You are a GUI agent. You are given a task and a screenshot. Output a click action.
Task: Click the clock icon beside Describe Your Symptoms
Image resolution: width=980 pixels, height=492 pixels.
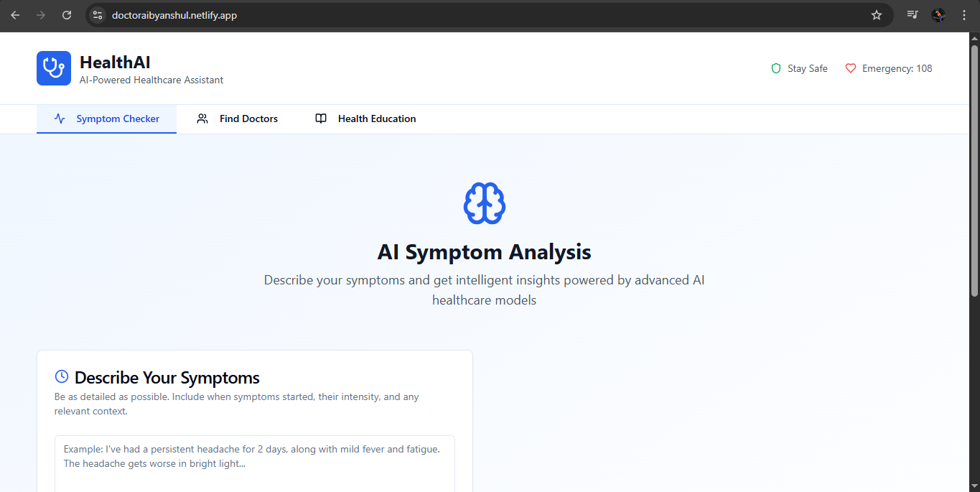tap(62, 376)
